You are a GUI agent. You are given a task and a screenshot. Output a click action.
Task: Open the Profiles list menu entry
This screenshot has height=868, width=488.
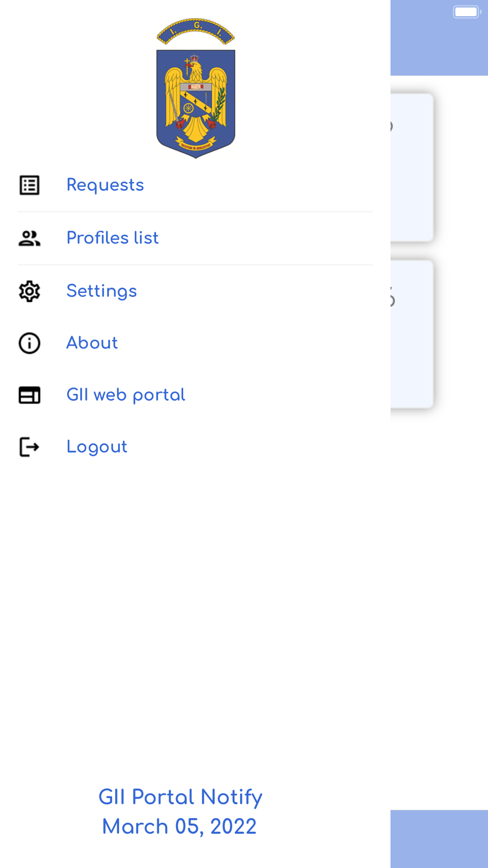pos(112,238)
